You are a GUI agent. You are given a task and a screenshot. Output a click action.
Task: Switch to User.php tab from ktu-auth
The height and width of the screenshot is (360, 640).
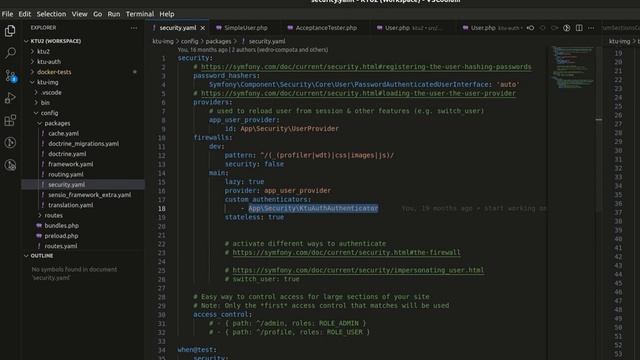(492, 28)
